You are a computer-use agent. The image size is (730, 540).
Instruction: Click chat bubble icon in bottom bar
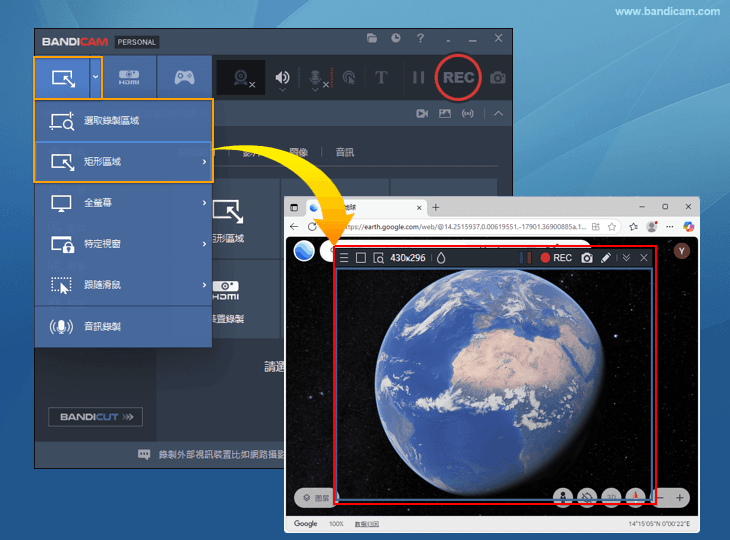tap(144, 454)
